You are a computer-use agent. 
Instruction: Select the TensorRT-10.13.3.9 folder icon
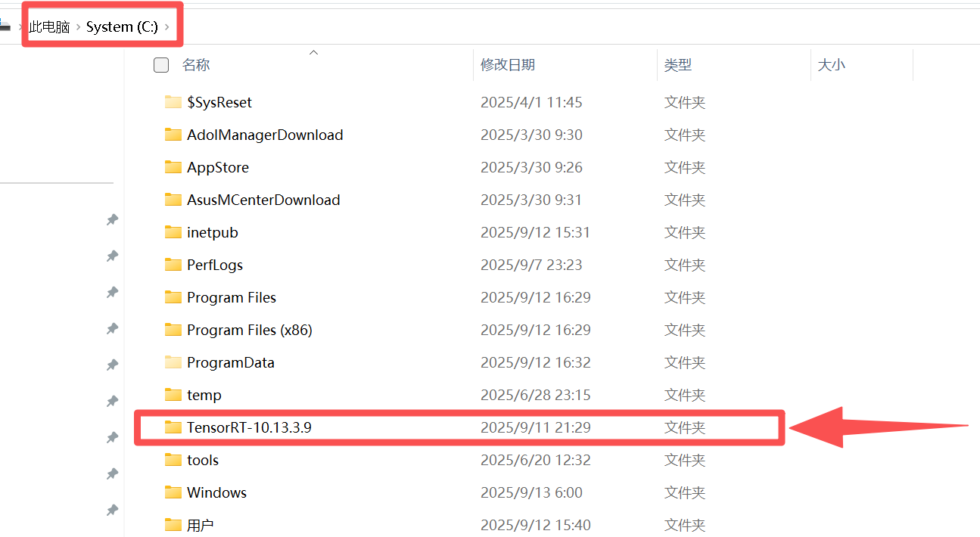(173, 427)
